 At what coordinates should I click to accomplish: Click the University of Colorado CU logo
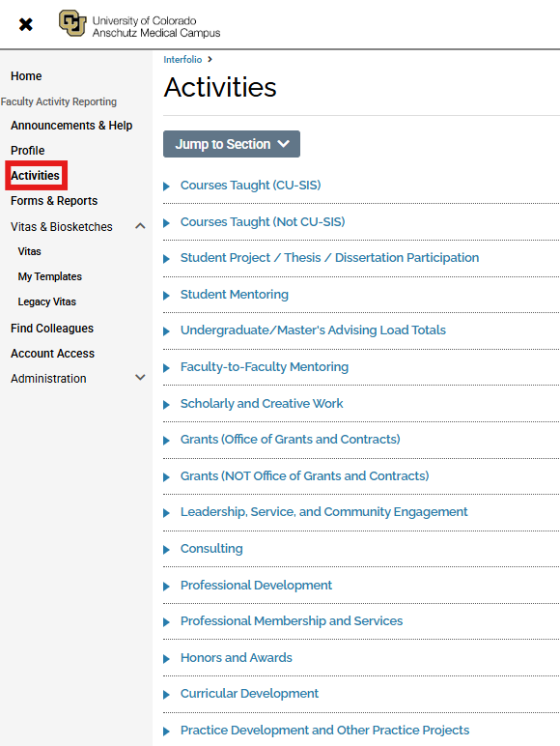[72, 23]
